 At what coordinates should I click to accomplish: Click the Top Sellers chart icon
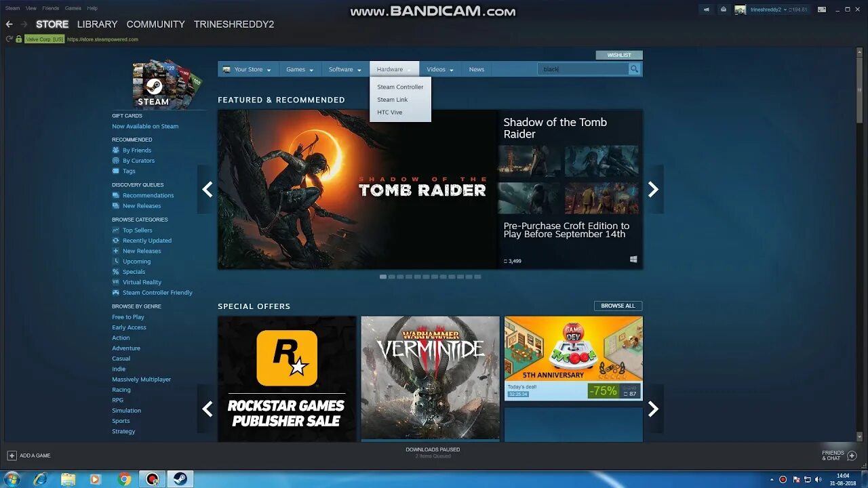(116, 230)
